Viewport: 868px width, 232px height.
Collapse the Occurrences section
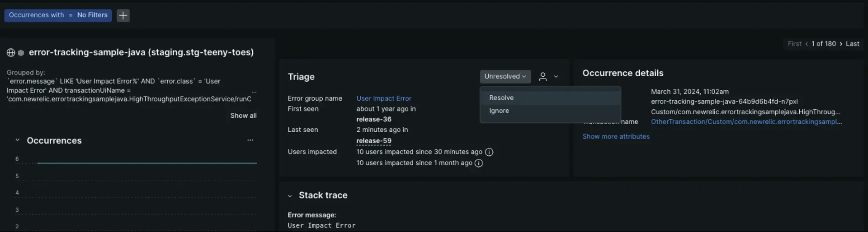tap(17, 140)
